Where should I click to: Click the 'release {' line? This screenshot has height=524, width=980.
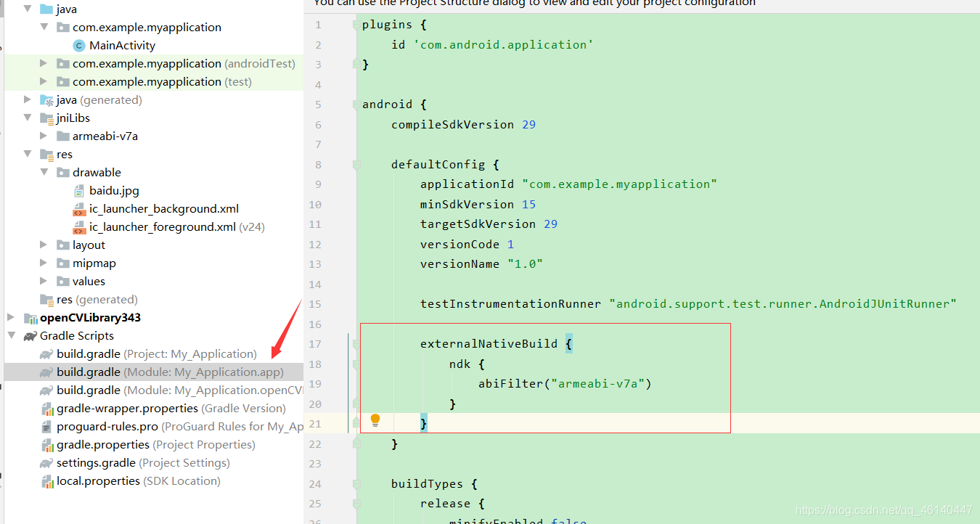(x=452, y=503)
